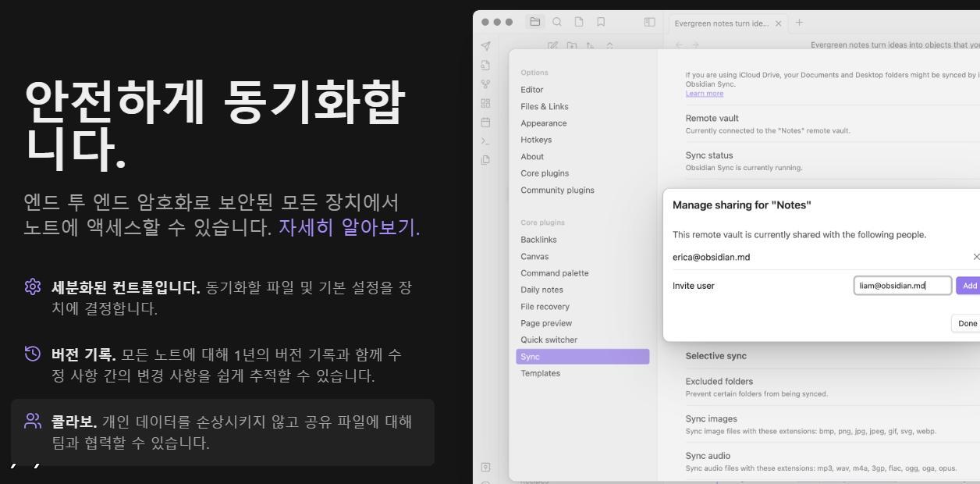Click the navigate back arrow
980x484 pixels.
pyautogui.click(x=678, y=45)
